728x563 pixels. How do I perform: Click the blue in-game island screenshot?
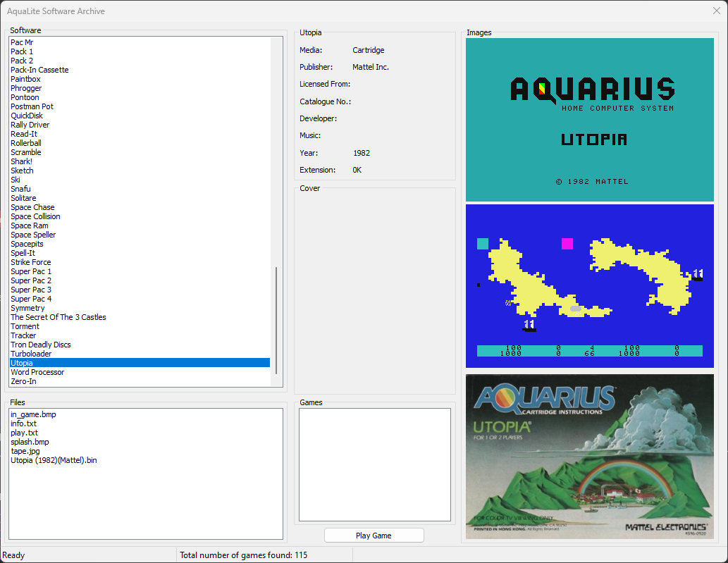tap(590, 286)
